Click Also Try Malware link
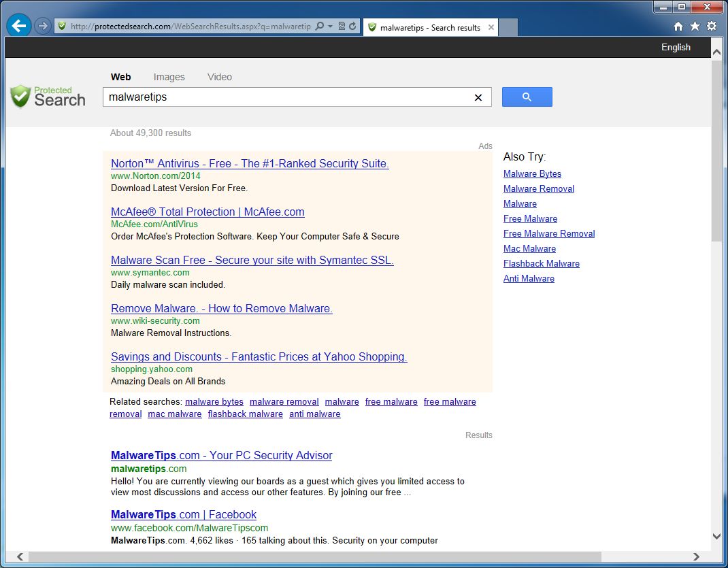The height and width of the screenshot is (568, 728). coord(520,203)
